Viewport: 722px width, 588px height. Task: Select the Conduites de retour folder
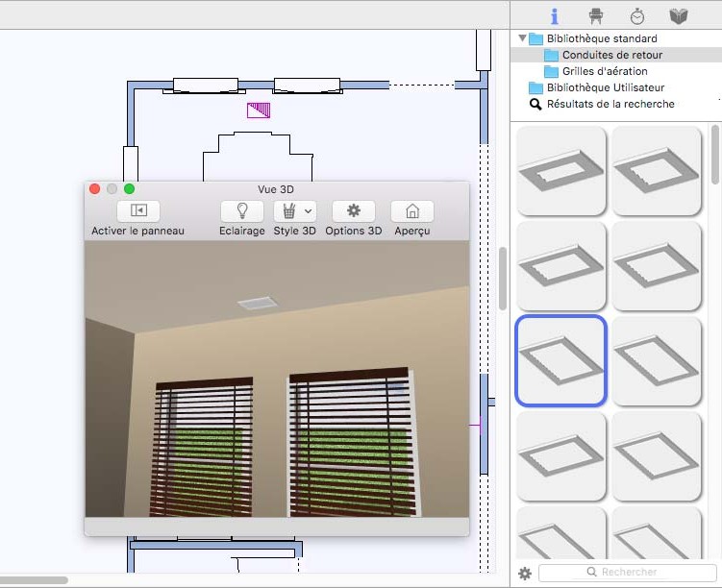click(x=611, y=56)
